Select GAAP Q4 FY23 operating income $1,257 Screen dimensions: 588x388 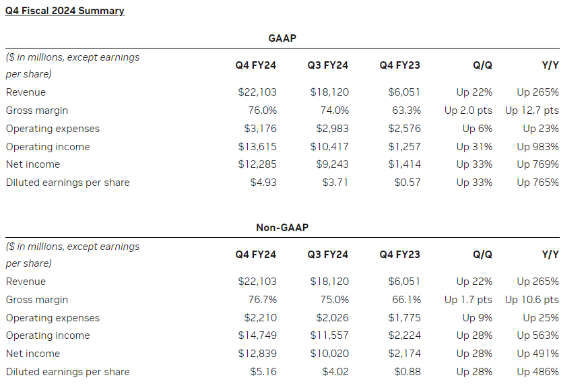[x=404, y=147]
